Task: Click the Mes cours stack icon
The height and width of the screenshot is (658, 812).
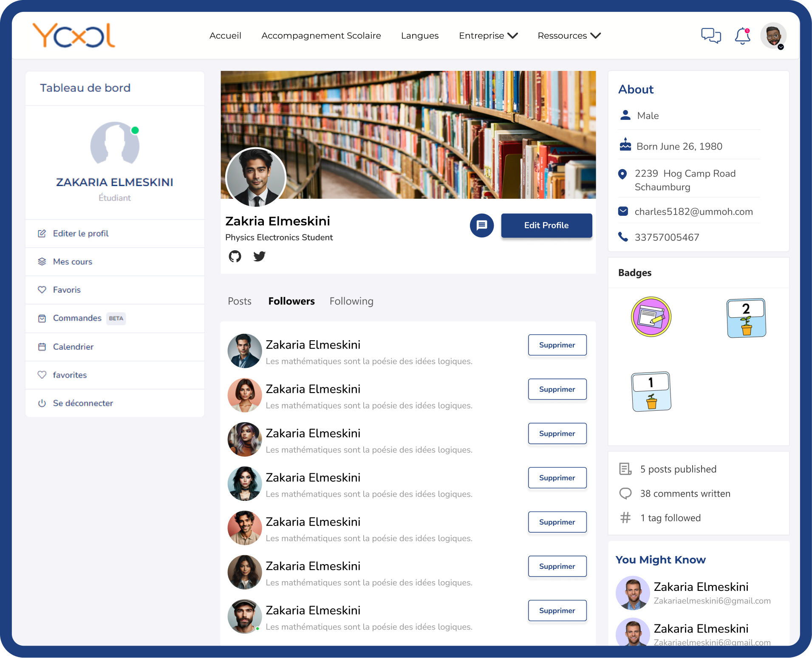Action: click(42, 261)
